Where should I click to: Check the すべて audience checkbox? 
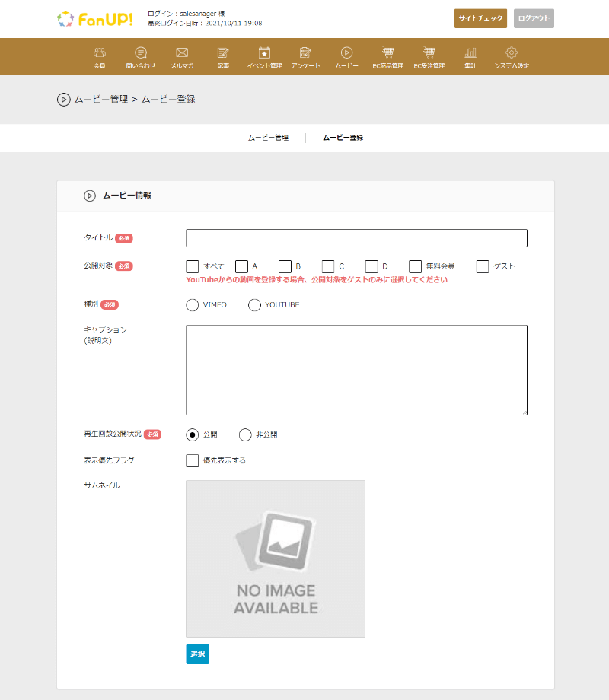(193, 266)
